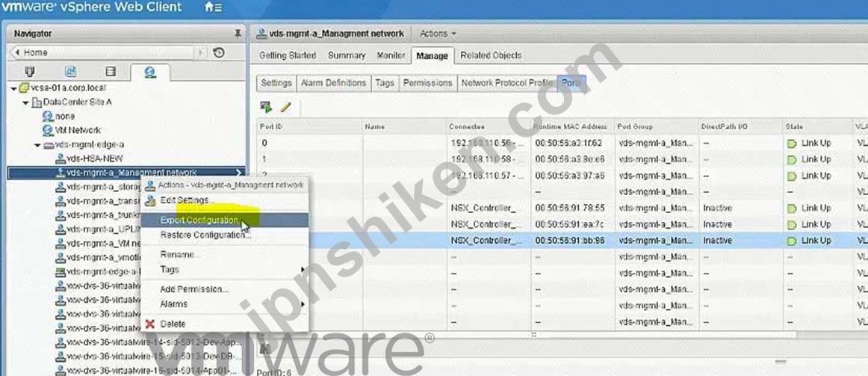The height and width of the screenshot is (376, 868).
Task: Sort by the Port Group column header
Action: [x=656, y=126]
